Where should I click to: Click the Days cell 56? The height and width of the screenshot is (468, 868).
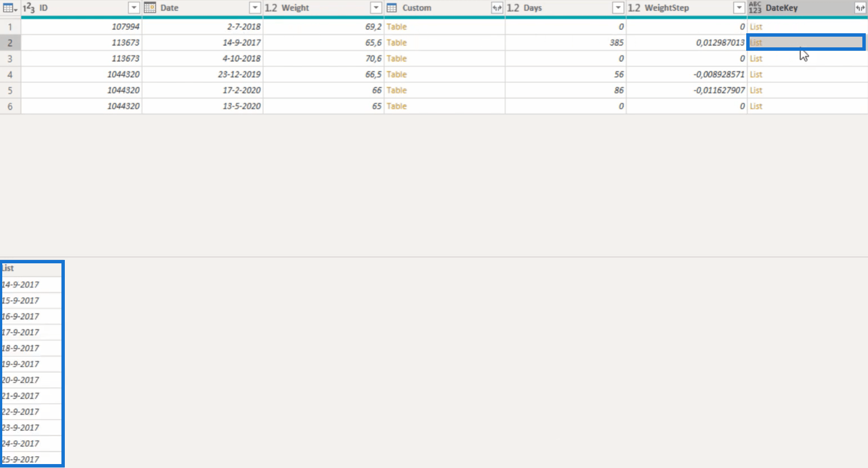click(x=565, y=74)
